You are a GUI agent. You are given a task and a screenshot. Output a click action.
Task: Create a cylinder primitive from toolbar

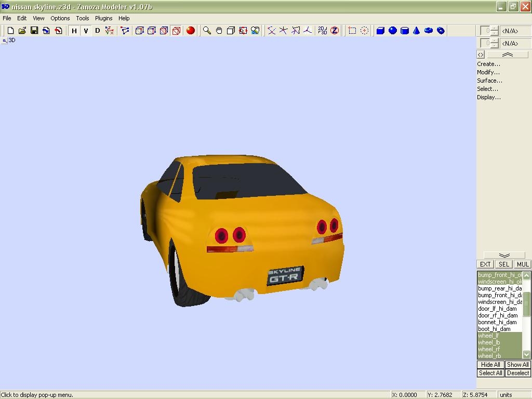click(x=404, y=31)
